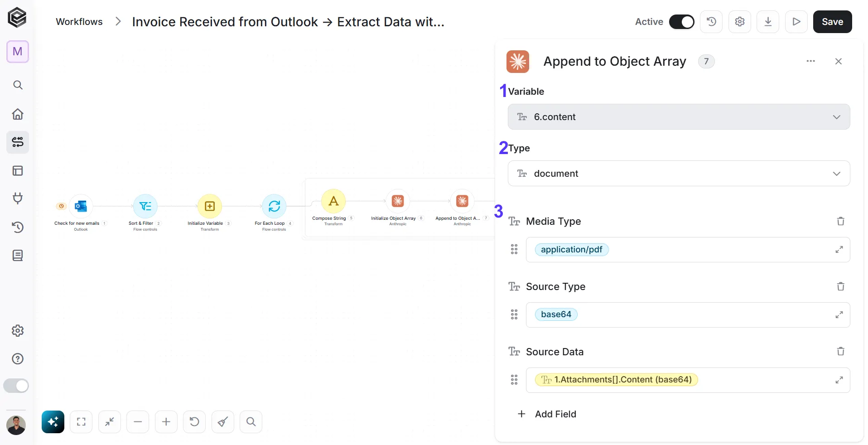This screenshot has height=445, width=868.
Task: Expand the Media Type field editor
Action: coord(839,250)
